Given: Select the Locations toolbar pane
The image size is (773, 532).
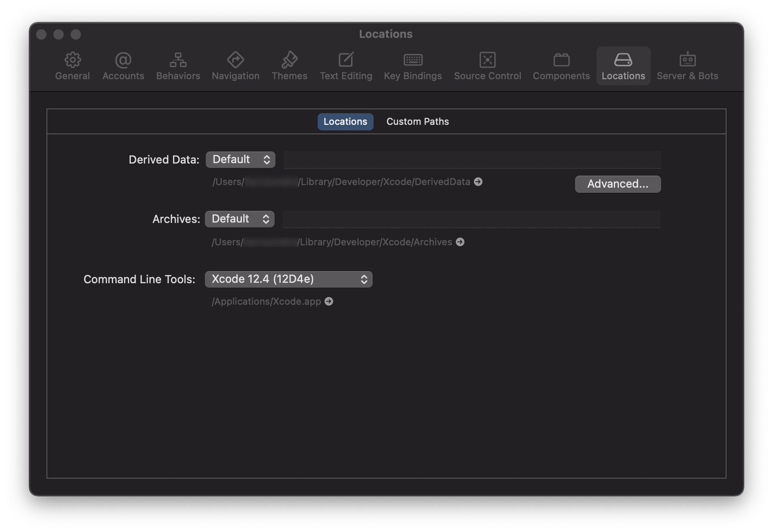Looking at the screenshot, I should point(623,66).
